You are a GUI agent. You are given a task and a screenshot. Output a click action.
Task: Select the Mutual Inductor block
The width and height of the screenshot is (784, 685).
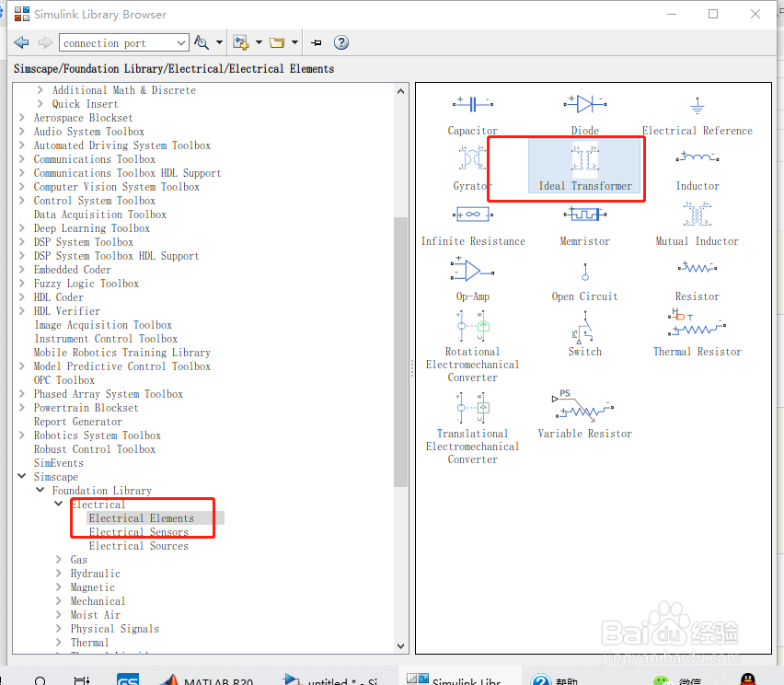[x=697, y=224]
